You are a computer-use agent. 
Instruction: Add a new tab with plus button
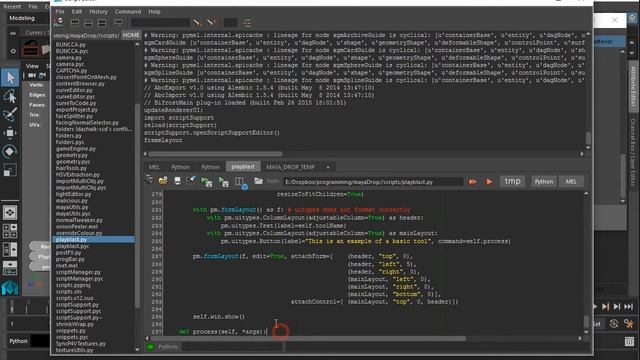[x=328, y=167]
